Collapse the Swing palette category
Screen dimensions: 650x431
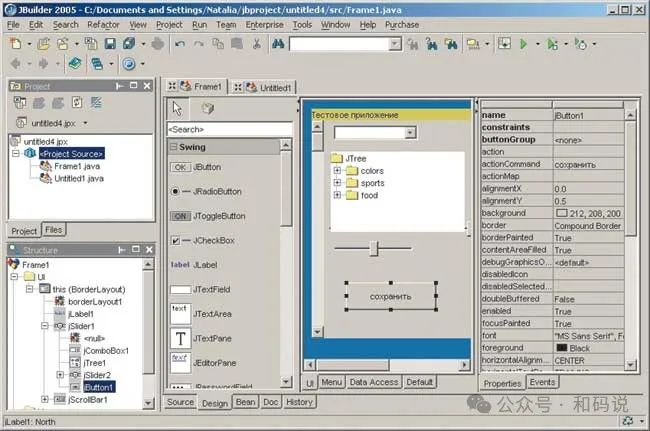click(174, 147)
